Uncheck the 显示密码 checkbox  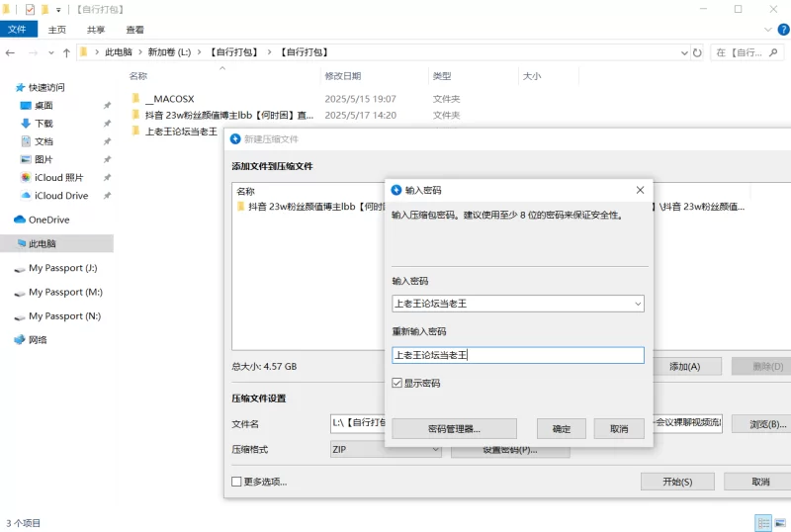(x=397, y=383)
